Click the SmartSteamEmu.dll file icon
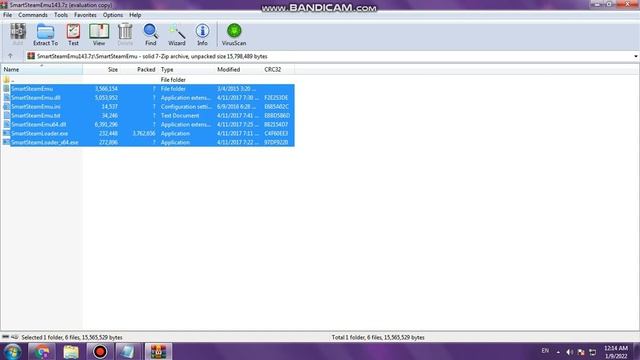640x360 pixels. pos(6,98)
